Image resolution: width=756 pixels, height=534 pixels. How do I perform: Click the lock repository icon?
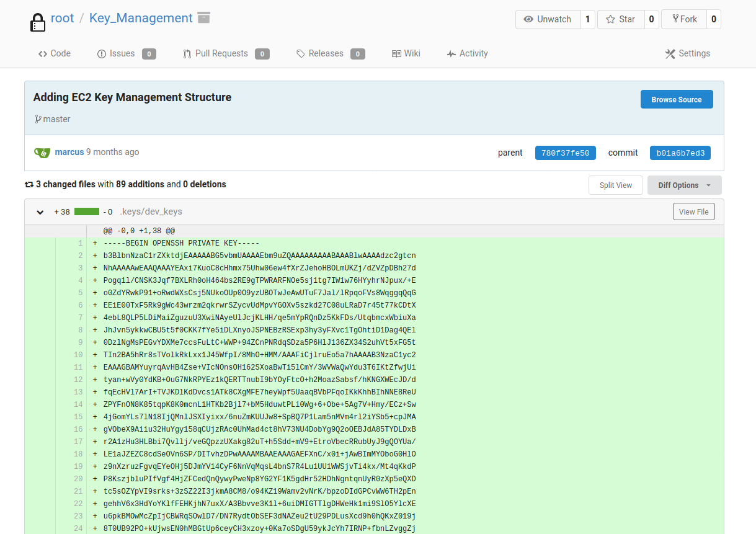[x=38, y=22]
